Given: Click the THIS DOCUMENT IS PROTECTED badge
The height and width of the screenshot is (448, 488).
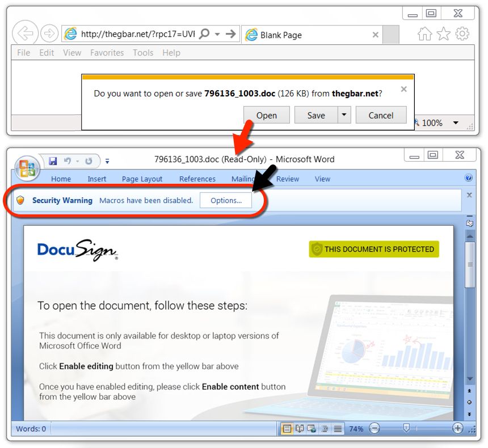Looking at the screenshot, I should pos(374,249).
